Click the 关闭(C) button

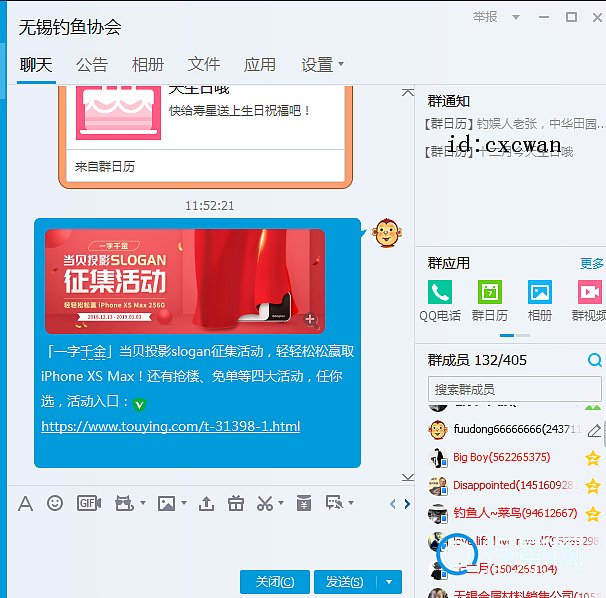point(275,582)
